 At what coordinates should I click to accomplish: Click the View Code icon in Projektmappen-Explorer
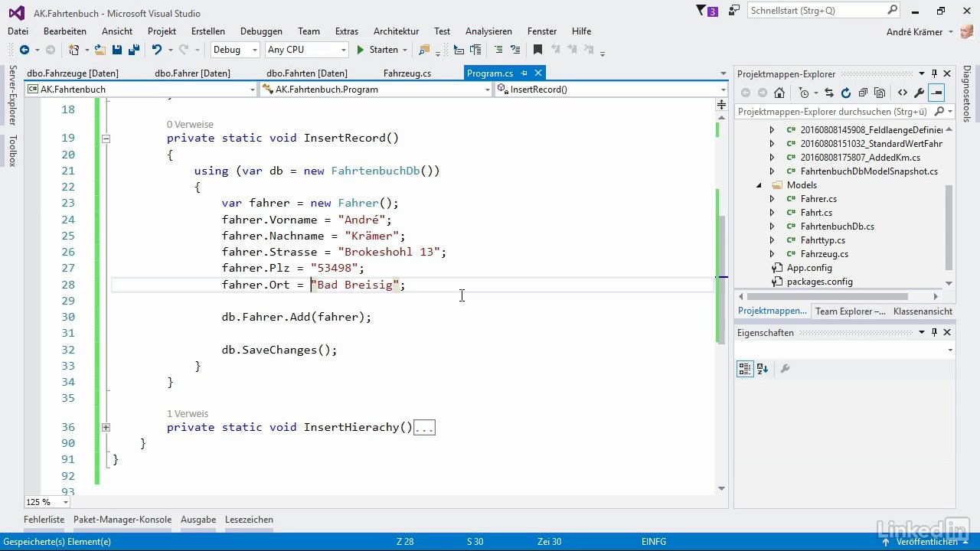point(903,93)
